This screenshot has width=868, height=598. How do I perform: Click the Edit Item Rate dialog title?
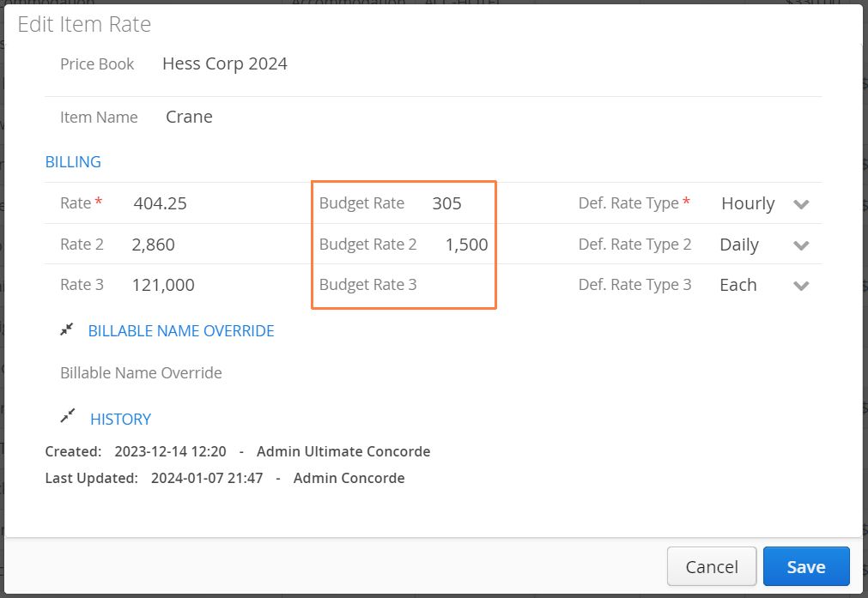point(84,24)
